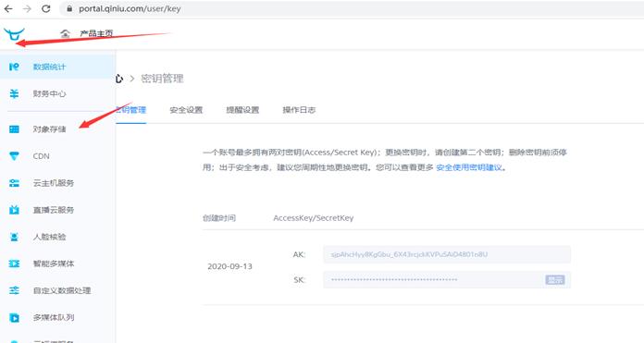The height and width of the screenshot is (343, 644).
Task: Click the 智能多媒体 sidebar icon
Action: [14, 263]
